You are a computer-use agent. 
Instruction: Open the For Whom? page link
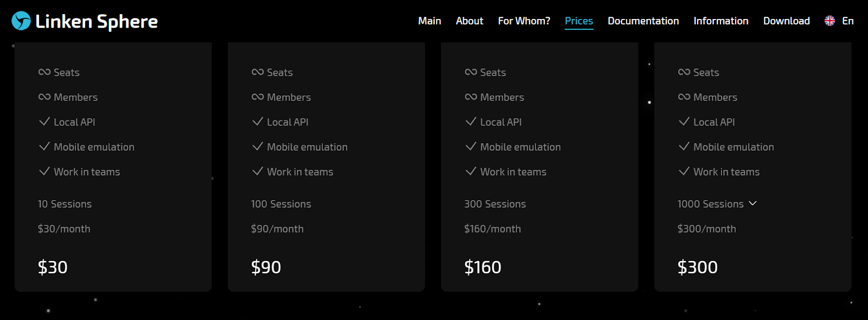pos(524,21)
